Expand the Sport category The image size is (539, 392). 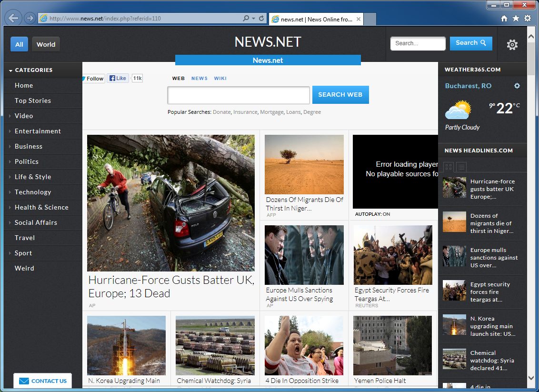click(10, 253)
